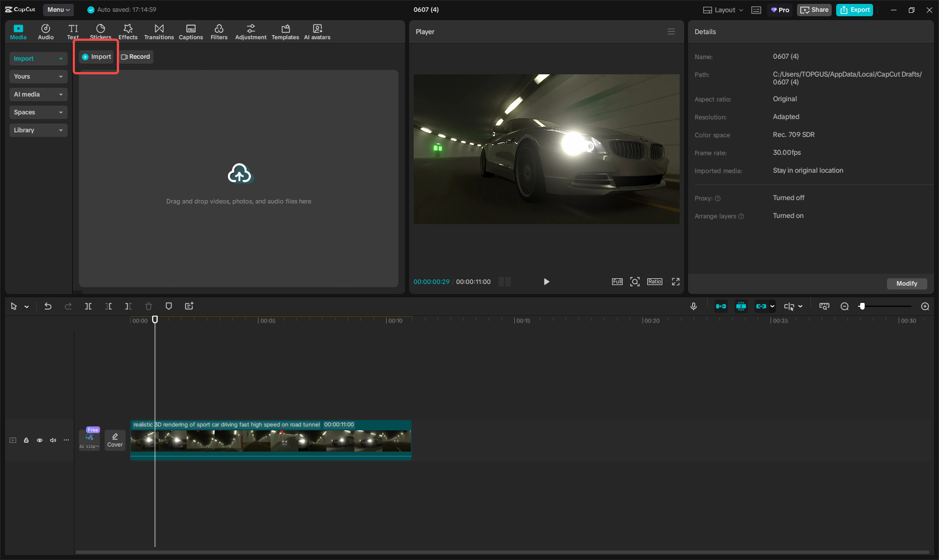Open the Captions panel

[191, 31]
